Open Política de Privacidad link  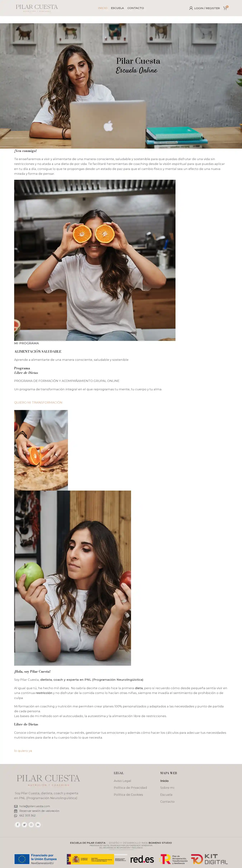coord(130,787)
